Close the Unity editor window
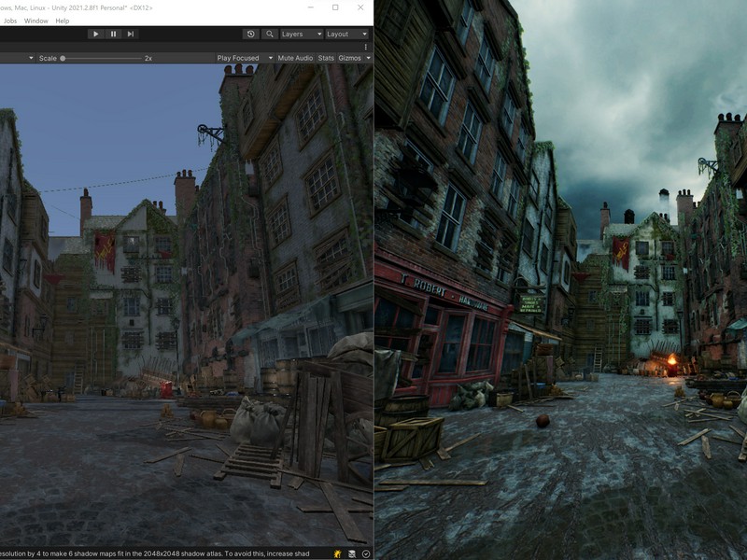The height and width of the screenshot is (560, 747). click(x=360, y=7)
